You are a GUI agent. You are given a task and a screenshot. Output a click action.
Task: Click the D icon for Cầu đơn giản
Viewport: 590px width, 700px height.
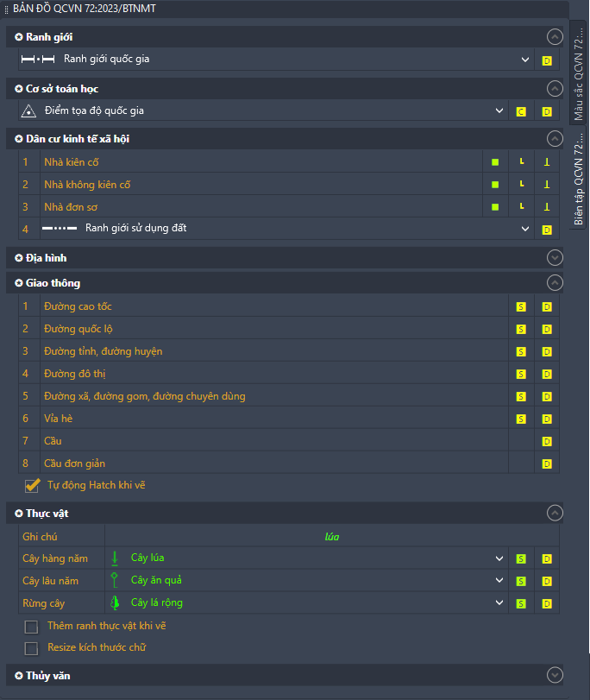[547, 464]
